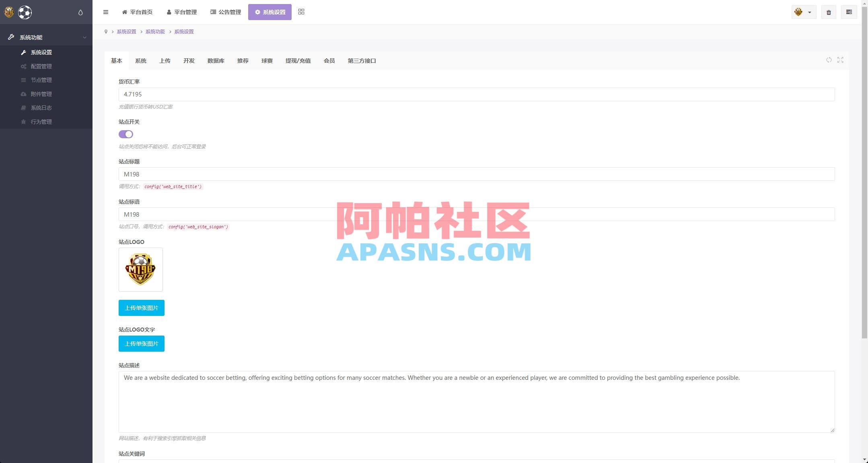Screen dimensions: 868x463
Task: Select the 附件管理 sidebar icon
Action: [x=24, y=94]
